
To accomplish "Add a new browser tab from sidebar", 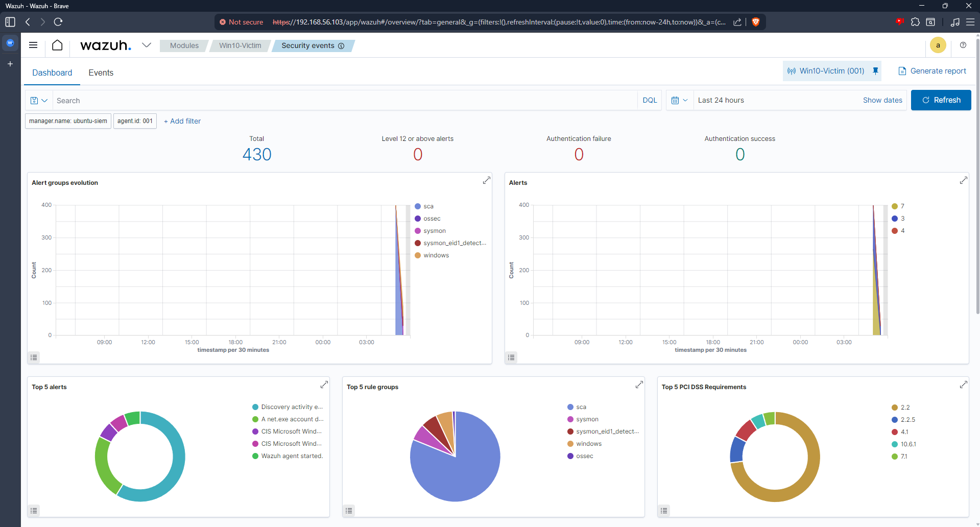I will tap(10, 64).
